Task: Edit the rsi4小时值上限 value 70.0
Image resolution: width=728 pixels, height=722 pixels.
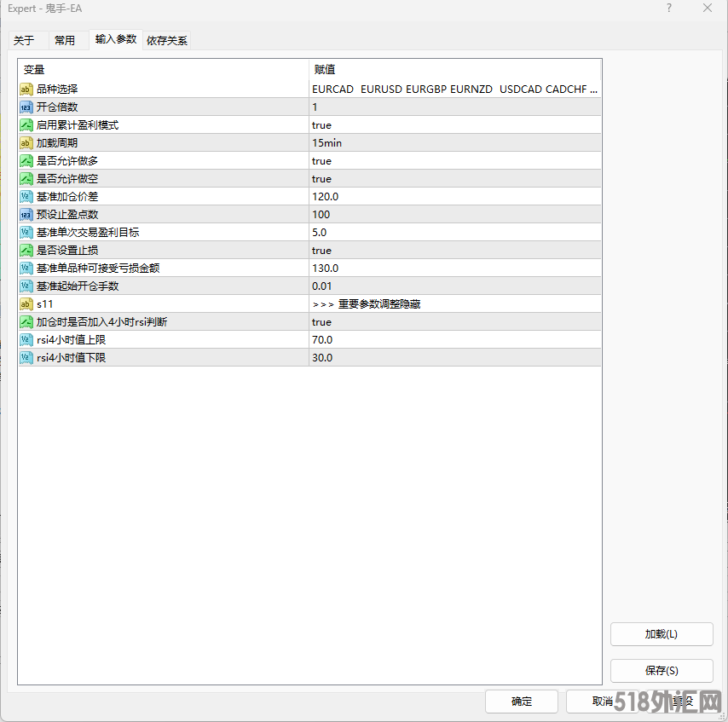Action: coord(455,339)
